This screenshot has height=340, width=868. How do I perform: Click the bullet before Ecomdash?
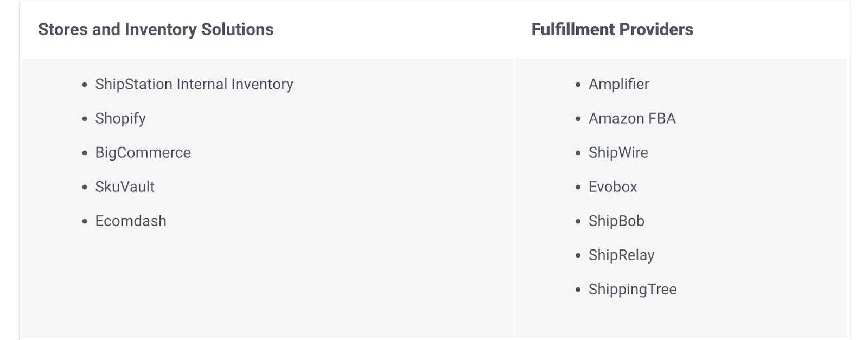pos(85,221)
